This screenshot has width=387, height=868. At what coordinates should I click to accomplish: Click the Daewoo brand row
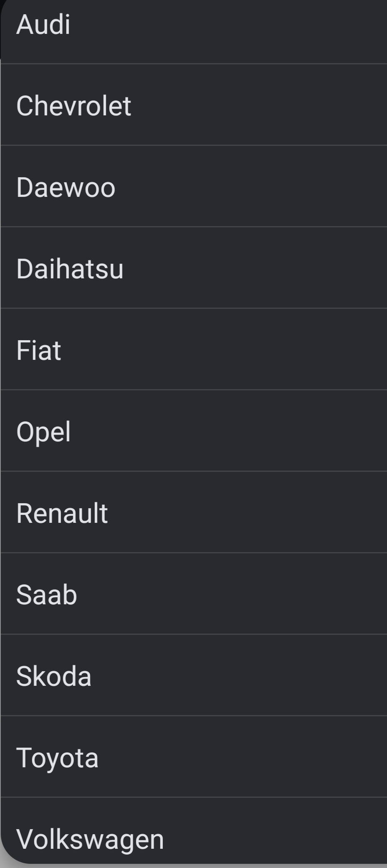click(194, 186)
